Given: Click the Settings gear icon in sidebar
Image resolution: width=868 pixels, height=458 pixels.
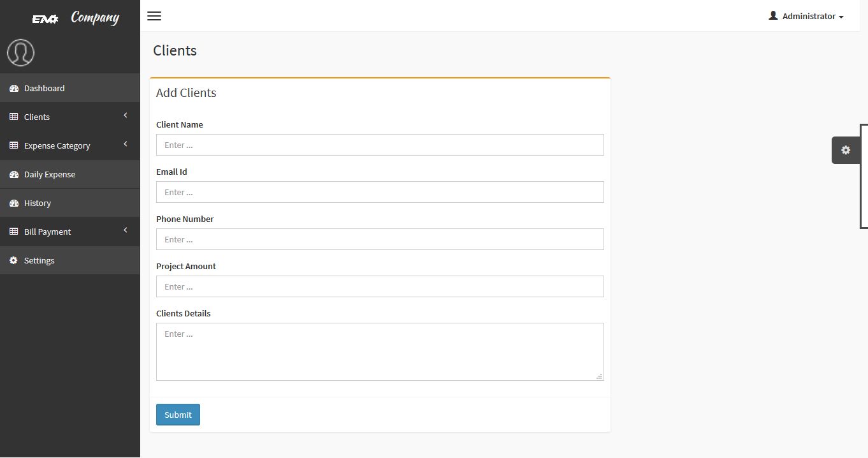Looking at the screenshot, I should 14,260.
